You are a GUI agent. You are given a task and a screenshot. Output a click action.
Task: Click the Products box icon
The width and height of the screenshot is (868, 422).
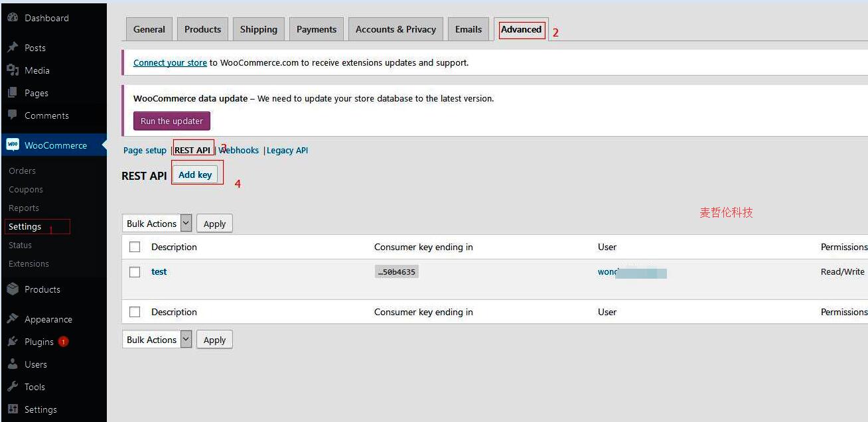click(x=13, y=289)
